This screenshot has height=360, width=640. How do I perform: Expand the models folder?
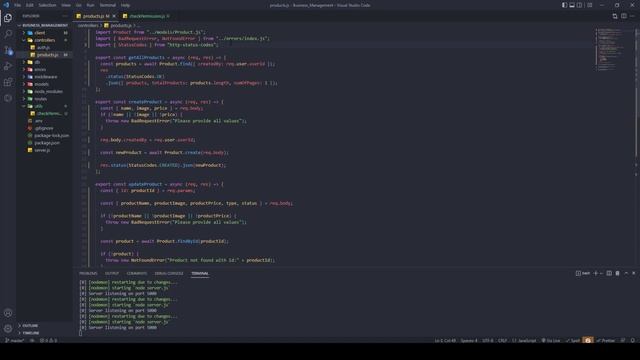[44, 84]
